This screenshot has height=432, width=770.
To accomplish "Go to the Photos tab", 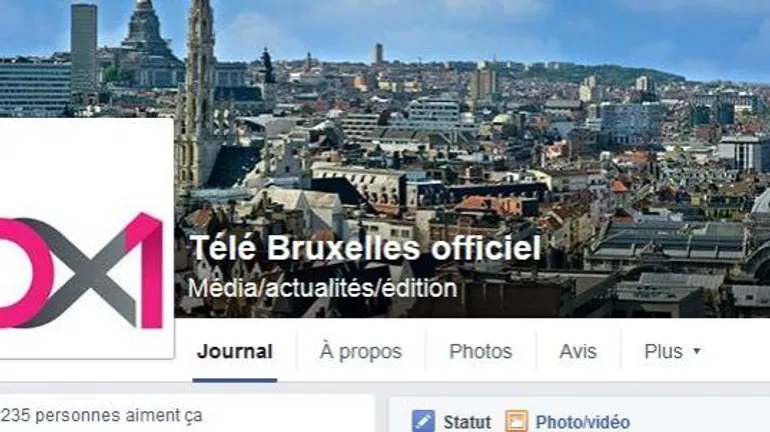I will (480, 351).
